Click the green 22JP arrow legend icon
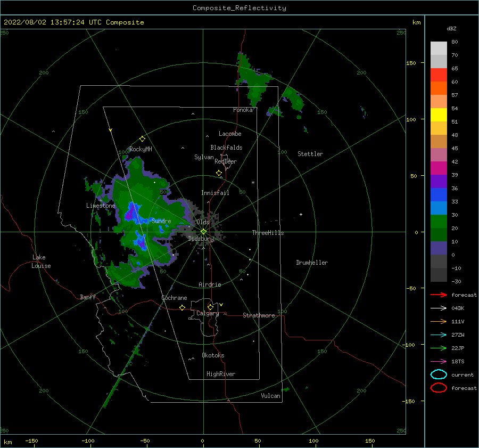The width and height of the screenshot is (479, 448). pyautogui.click(x=439, y=348)
